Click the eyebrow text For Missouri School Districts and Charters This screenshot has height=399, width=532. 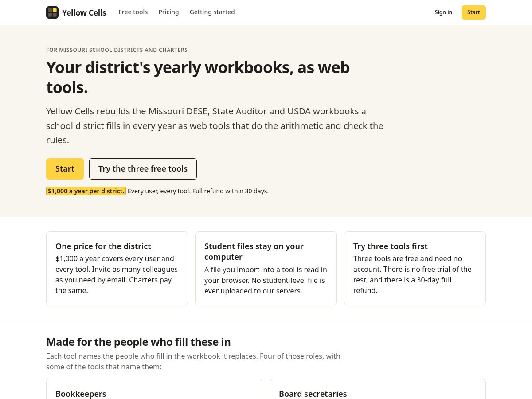[117, 50]
